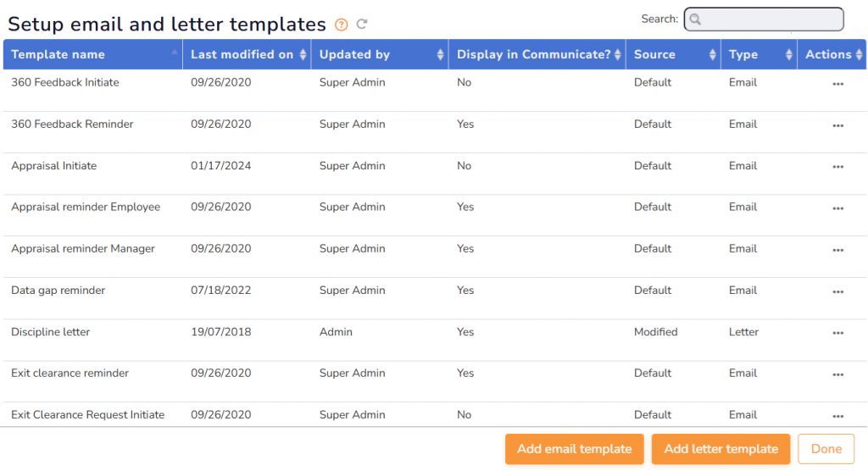The height and width of the screenshot is (471, 868).
Task: Click the Letter type cell
Action: click(x=743, y=331)
